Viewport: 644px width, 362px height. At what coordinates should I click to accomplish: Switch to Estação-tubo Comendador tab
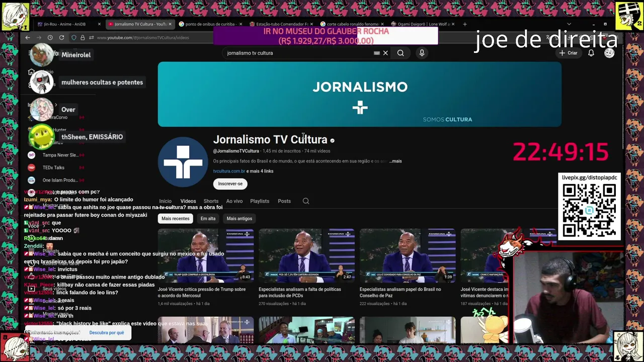click(x=282, y=24)
